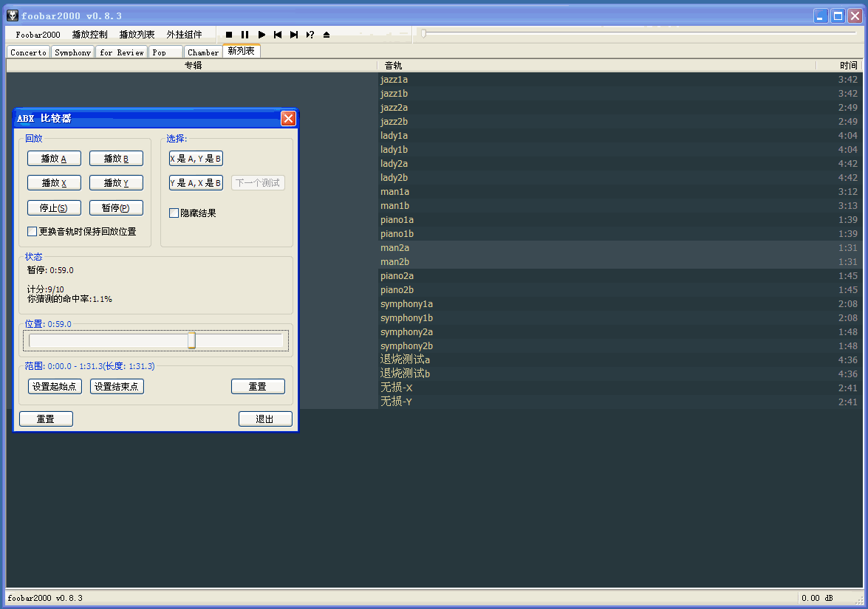Switch to the Chamber playlist tab
Viewport: 868px width, 609px height.
coord(202,52)
